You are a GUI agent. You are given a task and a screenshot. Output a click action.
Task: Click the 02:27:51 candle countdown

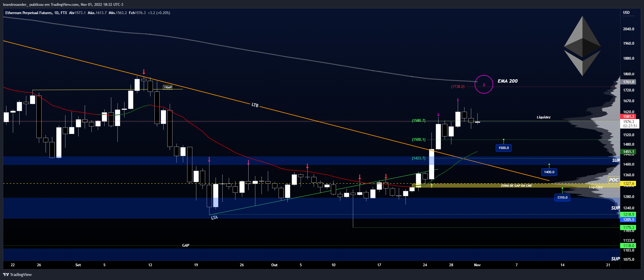(x=630, y=126)
